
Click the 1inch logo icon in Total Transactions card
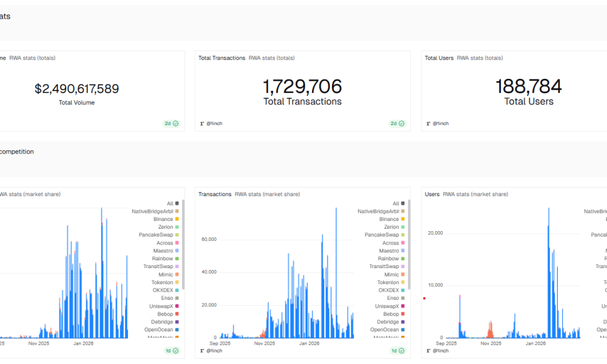[x=202, y=123]
